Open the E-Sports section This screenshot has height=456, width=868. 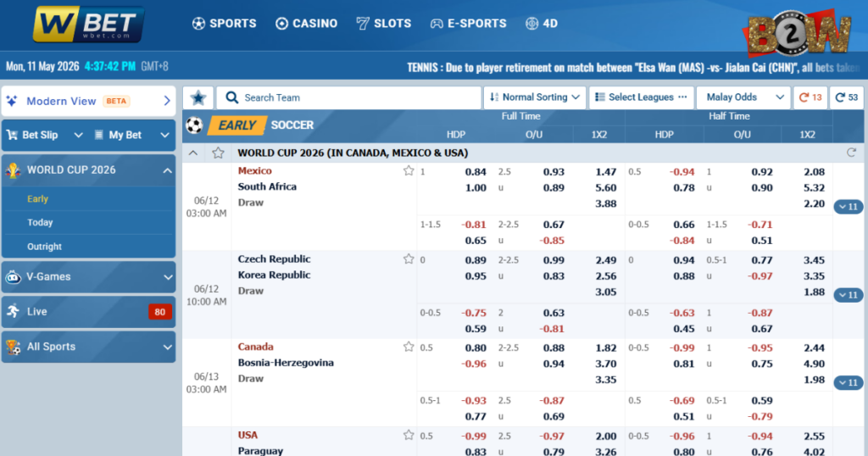[468, 24]
